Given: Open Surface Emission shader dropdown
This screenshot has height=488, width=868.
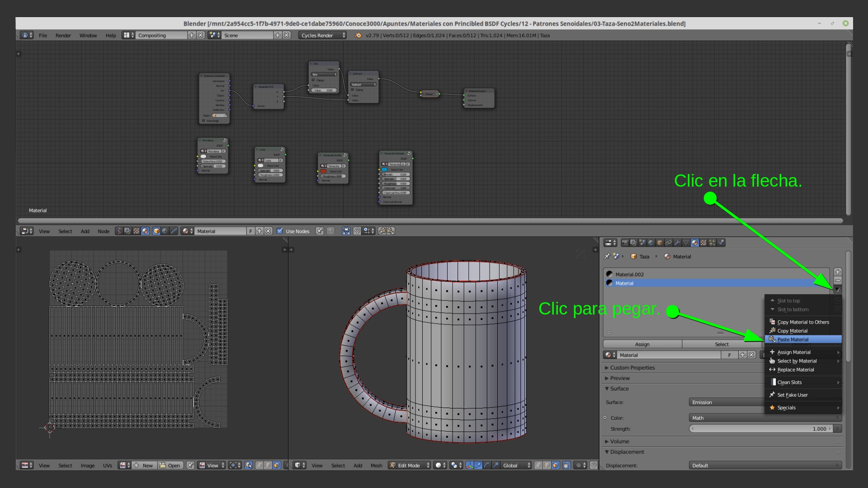Looking at the screenshot, I should 727,402.
